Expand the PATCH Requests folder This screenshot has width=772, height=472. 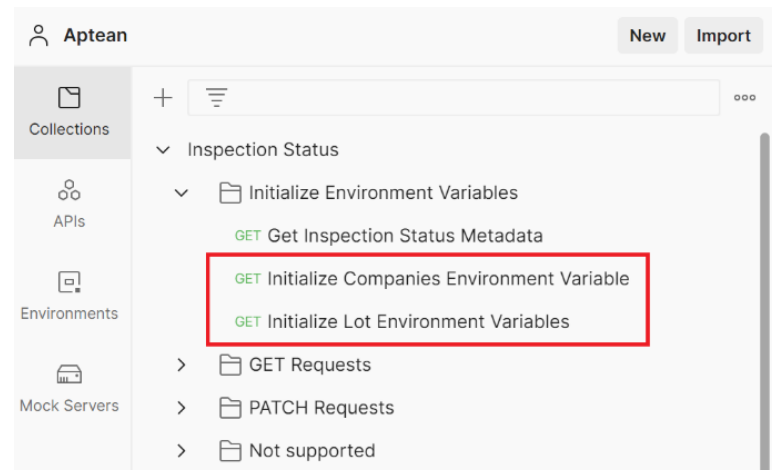click(181, 408)
